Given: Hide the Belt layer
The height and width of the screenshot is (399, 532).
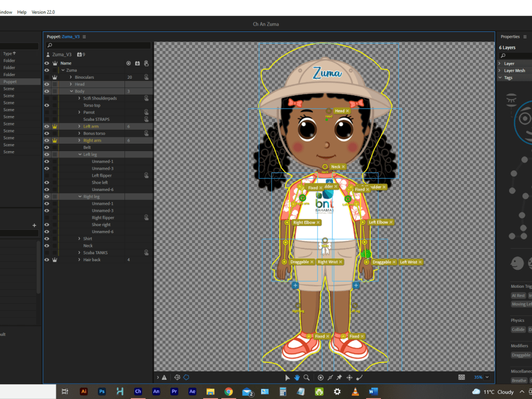Looking at the screenshot, I should 47,147.
